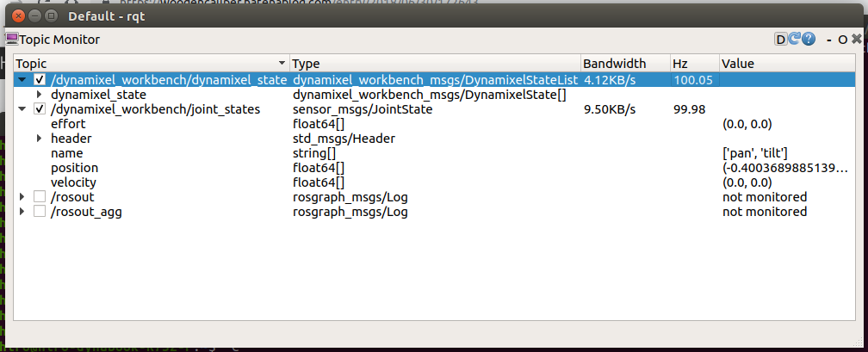Viewport: 868px width, 352px height.
Task: Sort by the Hz column header
Action: pos(695,64)
